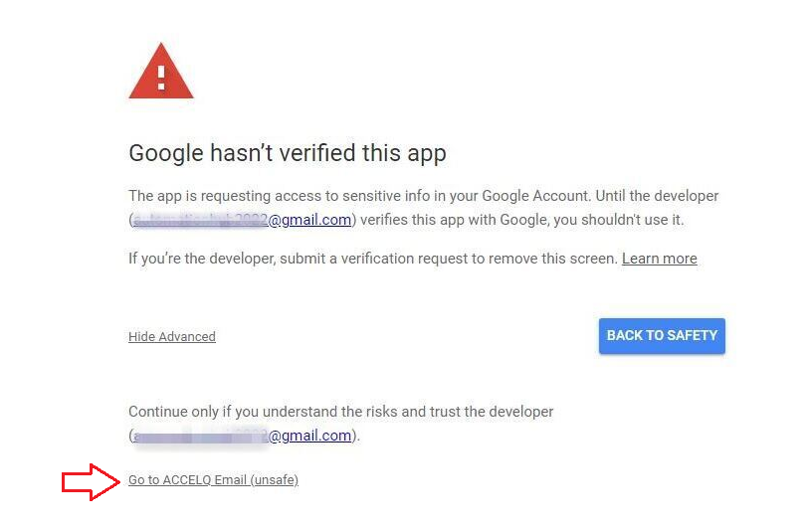Click the BACK TO SAFETY button
Viewport: 806px width, 532px height.
(x=662, y=336)
